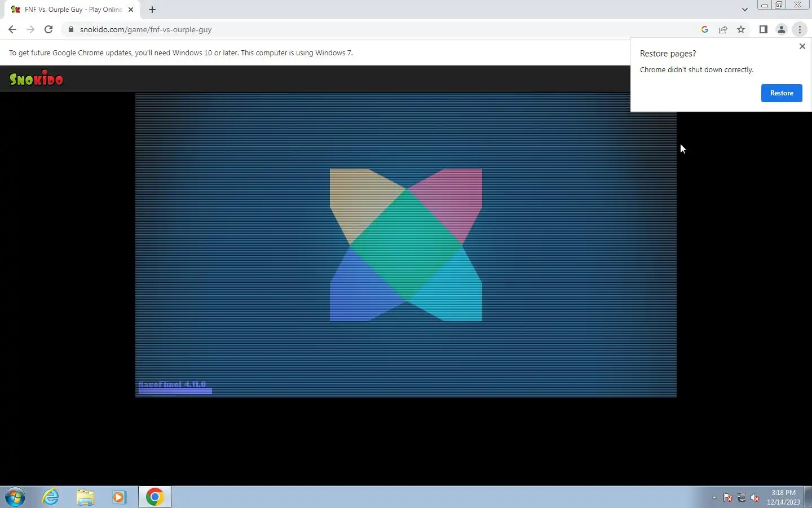Image resolution: width=812 pixels, height=508 pixels.
Task: Click the Windows 7 update notice text
Action: pos(181,52)
